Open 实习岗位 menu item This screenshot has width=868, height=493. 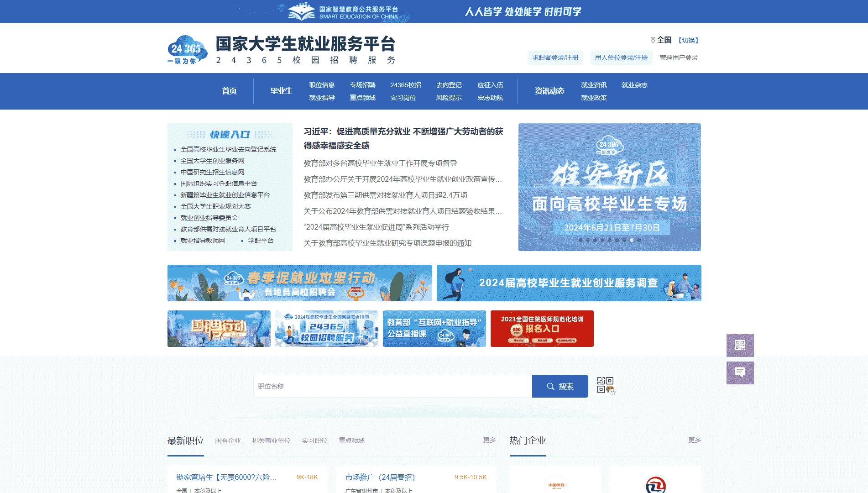point(403,98)
